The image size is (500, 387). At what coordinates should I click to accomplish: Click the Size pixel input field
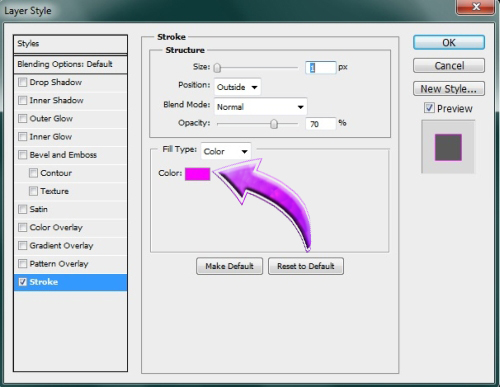point(320,68)
